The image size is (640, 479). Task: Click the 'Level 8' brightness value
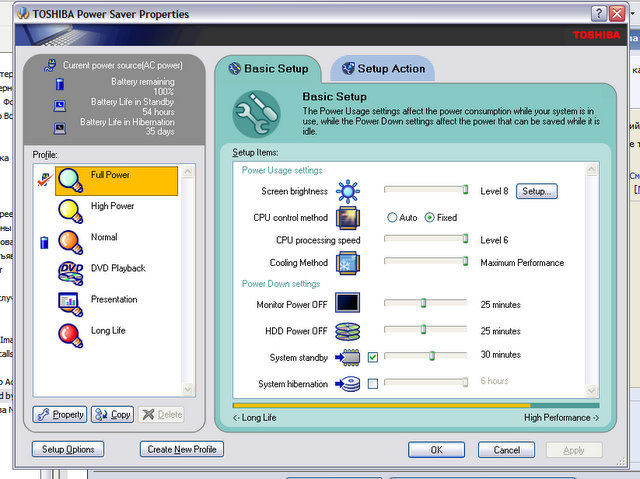(x=494, y=191)
